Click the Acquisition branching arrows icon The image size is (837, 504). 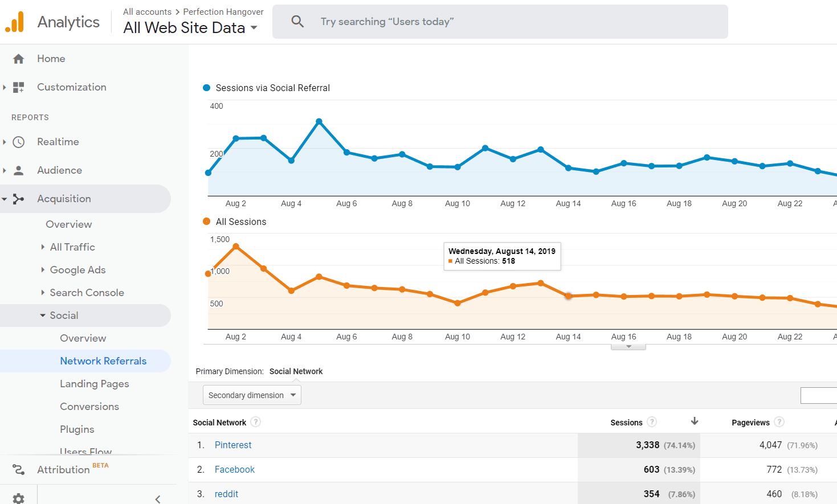(x=19, y=199)
